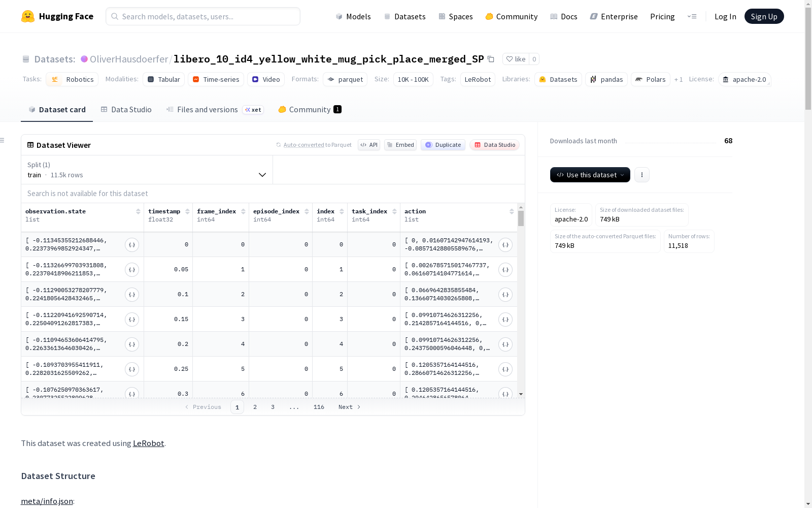Expand the action cell in the timestamp 0.05 row

(x=505, y=270)
